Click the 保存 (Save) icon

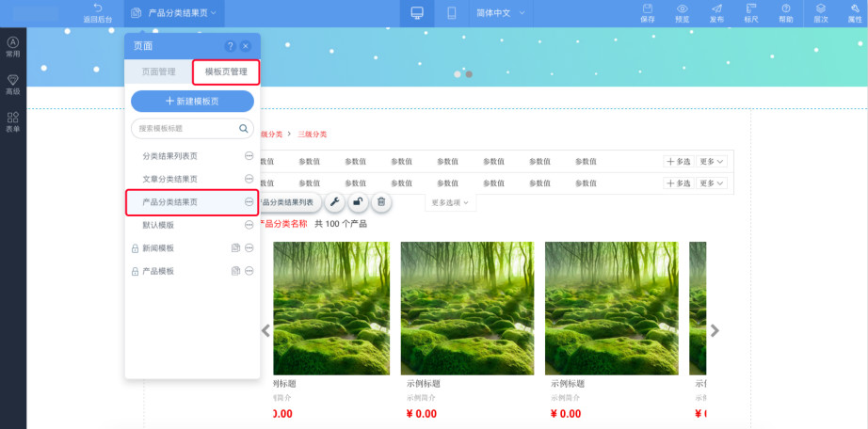(x=648, y=12)
